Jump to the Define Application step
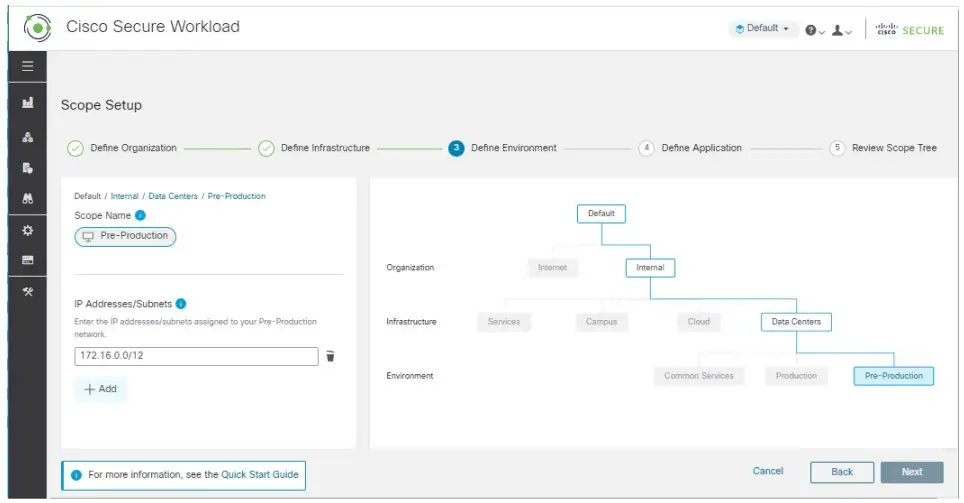 coord(701,148)
